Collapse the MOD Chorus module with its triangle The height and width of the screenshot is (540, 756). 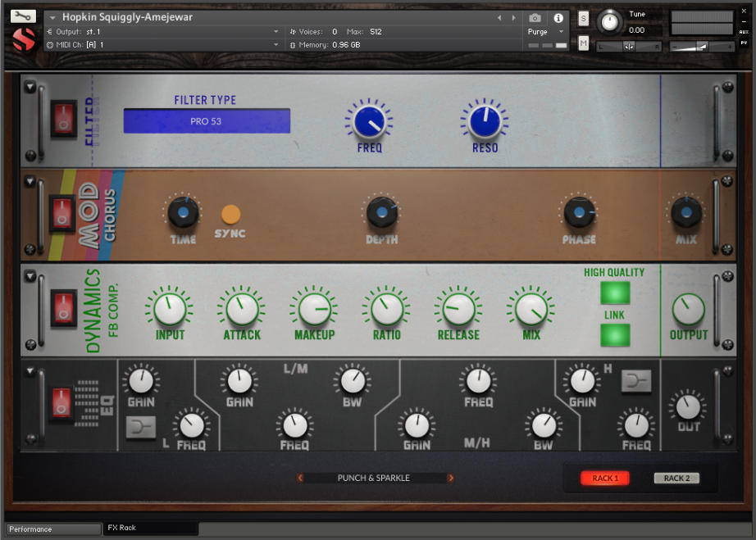(30, 181)
